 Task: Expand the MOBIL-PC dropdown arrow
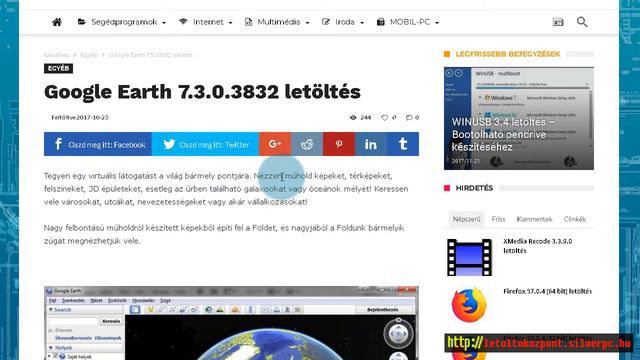[x=437, y=23]
